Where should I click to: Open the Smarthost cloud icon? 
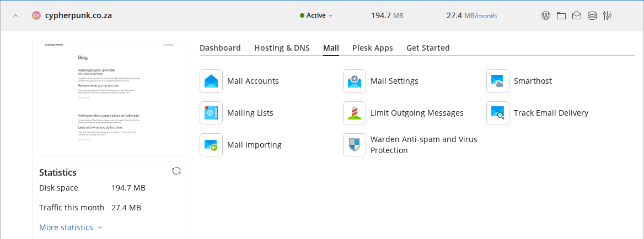[x=498, y=81]
